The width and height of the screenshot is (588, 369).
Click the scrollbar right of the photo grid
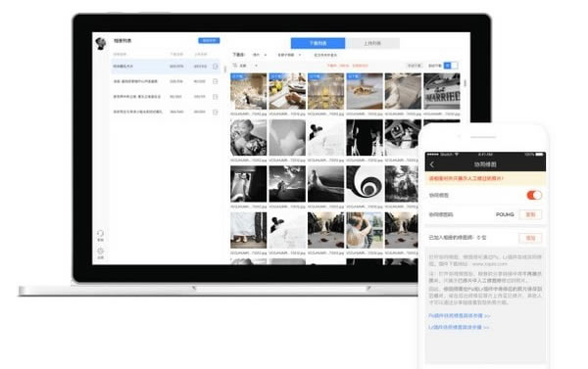coord(465,83)
